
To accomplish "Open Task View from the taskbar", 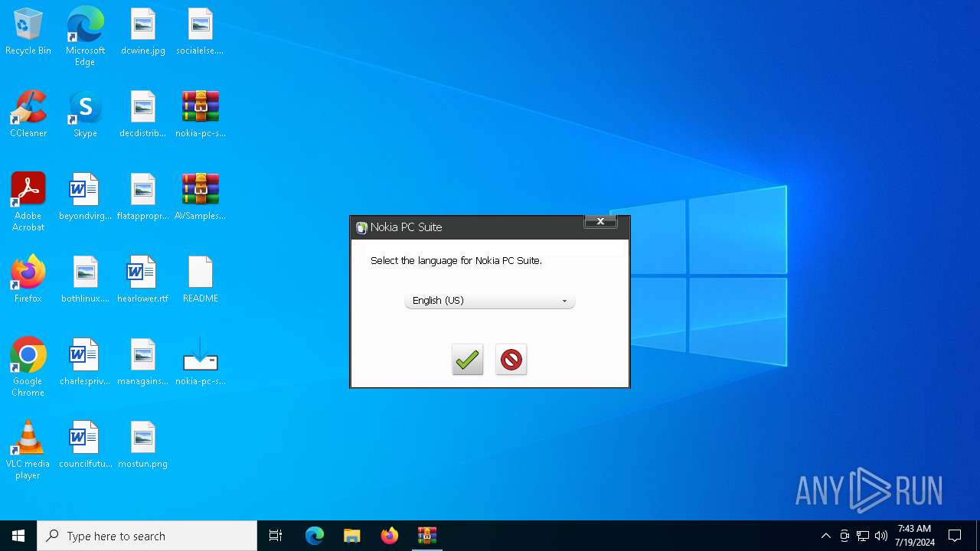I will pyautogui.click(x=276, y=536).
